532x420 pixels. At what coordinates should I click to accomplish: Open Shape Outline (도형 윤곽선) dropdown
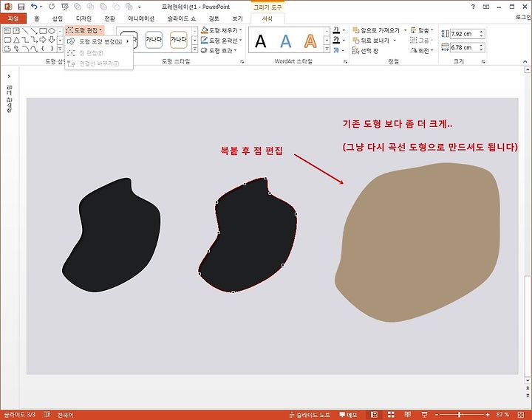(x=222, y=41)
